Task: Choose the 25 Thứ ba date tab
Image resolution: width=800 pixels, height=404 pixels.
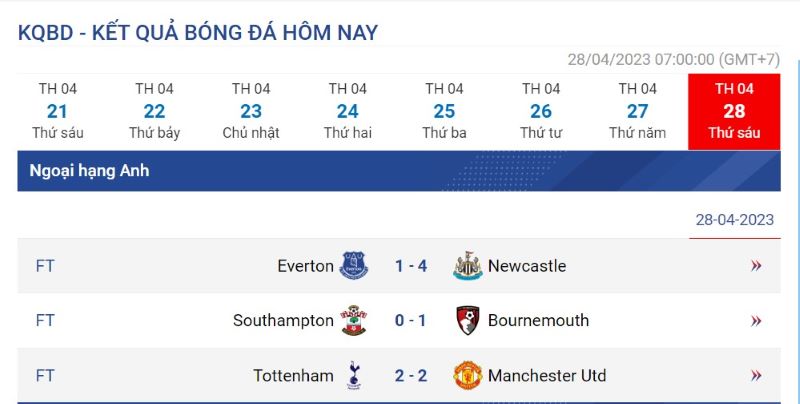Action: pyautogui.click(x=444, y=111)
